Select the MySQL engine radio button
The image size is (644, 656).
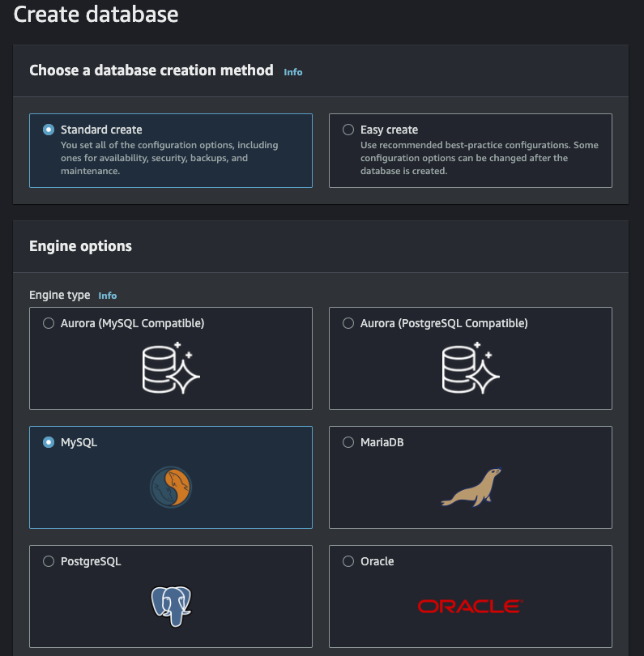(x=49, y=442)
